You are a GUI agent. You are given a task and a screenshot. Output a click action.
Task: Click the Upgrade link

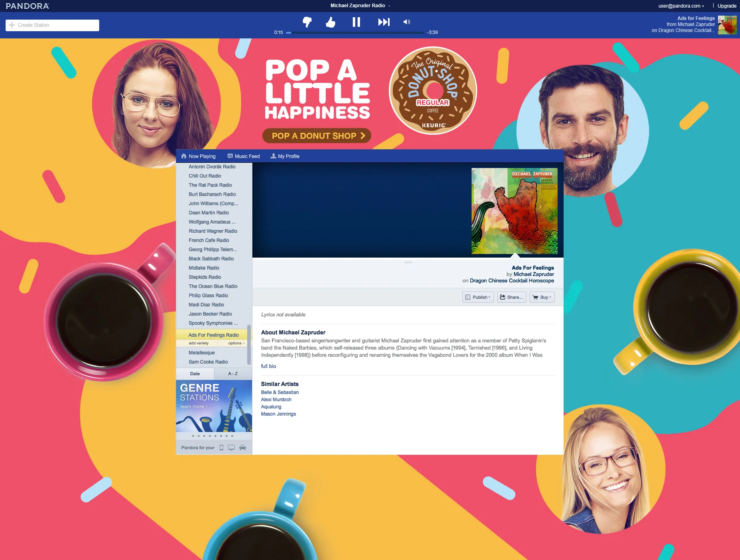727,6
